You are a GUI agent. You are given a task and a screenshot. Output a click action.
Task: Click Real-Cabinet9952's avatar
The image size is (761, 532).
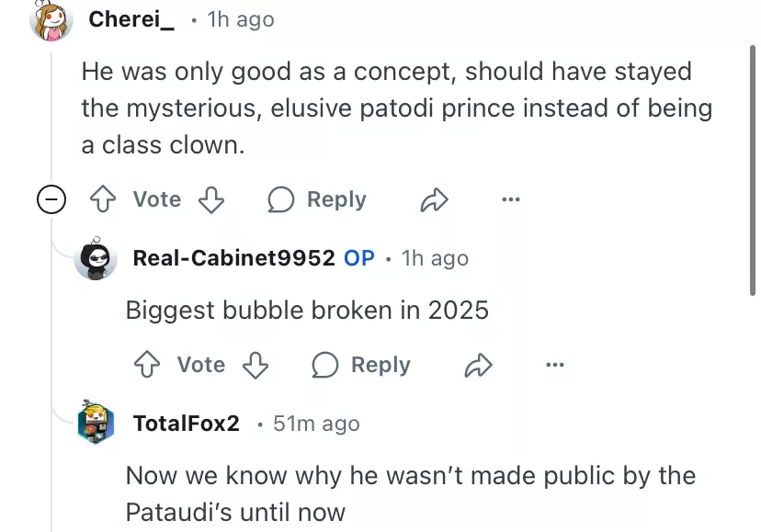[x=96, y=259]
